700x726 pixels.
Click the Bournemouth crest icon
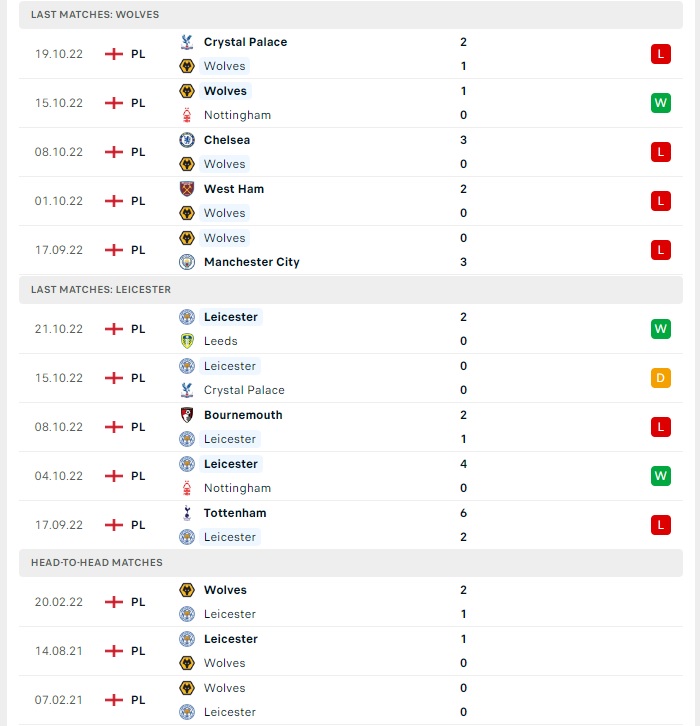[187, 415]
